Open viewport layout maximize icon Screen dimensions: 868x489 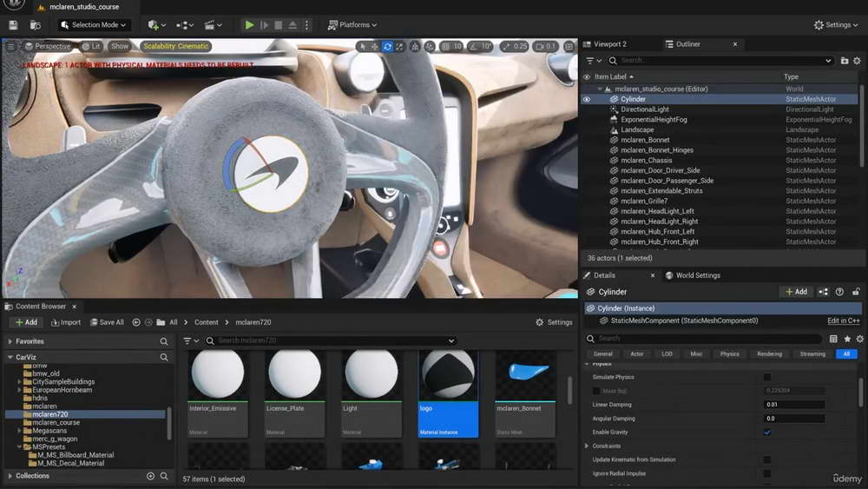tap(569, 47)
